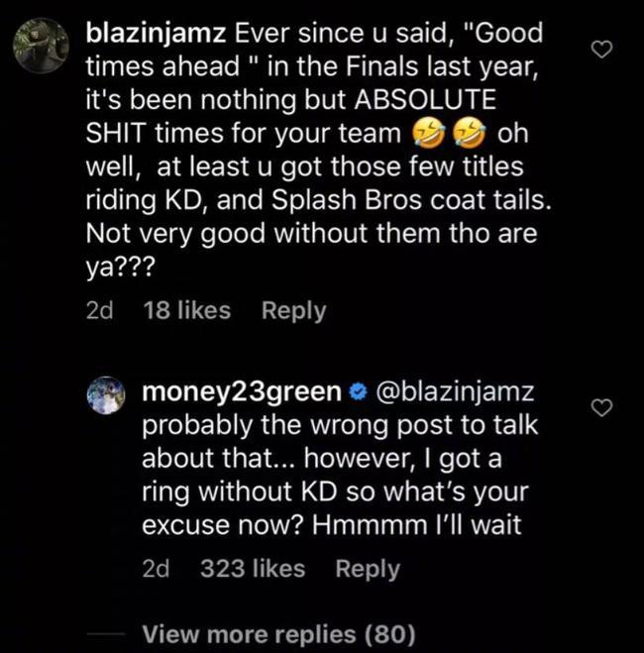Reply to money23green's comment

pos(368,569)
